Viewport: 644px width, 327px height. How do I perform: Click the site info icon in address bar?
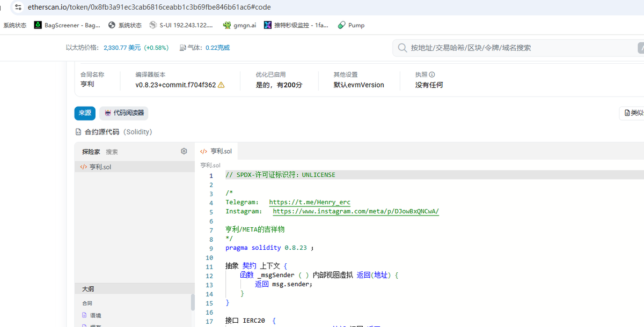click(x=19, y=8)
